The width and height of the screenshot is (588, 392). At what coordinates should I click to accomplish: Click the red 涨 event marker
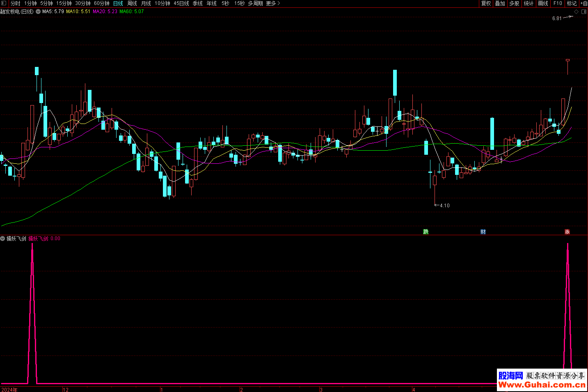point(567,232)
